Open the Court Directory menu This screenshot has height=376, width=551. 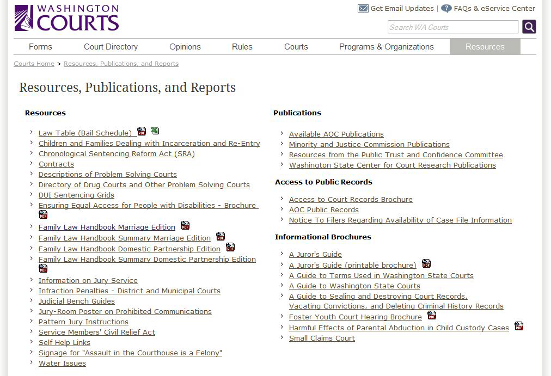click(111, 47)
